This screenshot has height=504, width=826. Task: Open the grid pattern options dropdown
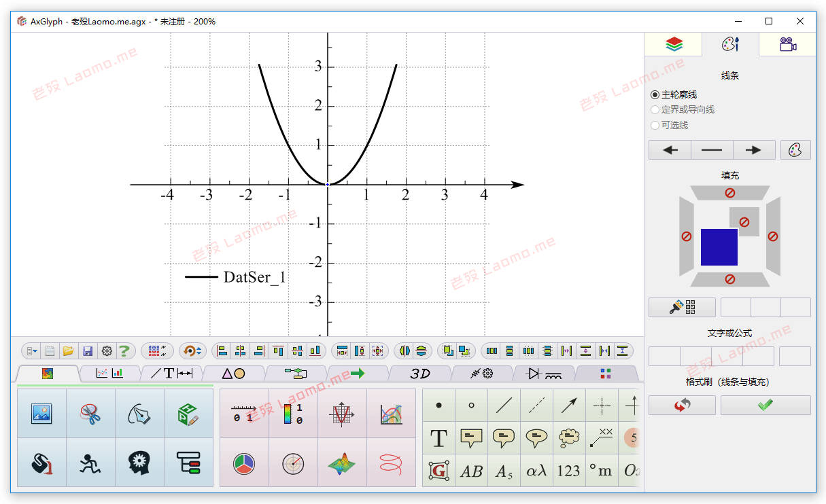pyautogui.click(x=158, y=351)
